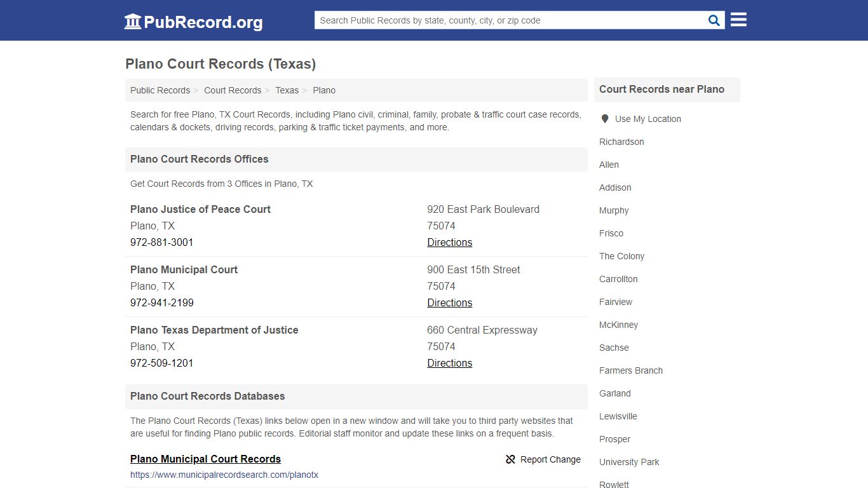Click the location pin icon
Viewport: 868px width, 488px height.
(605, 119)
